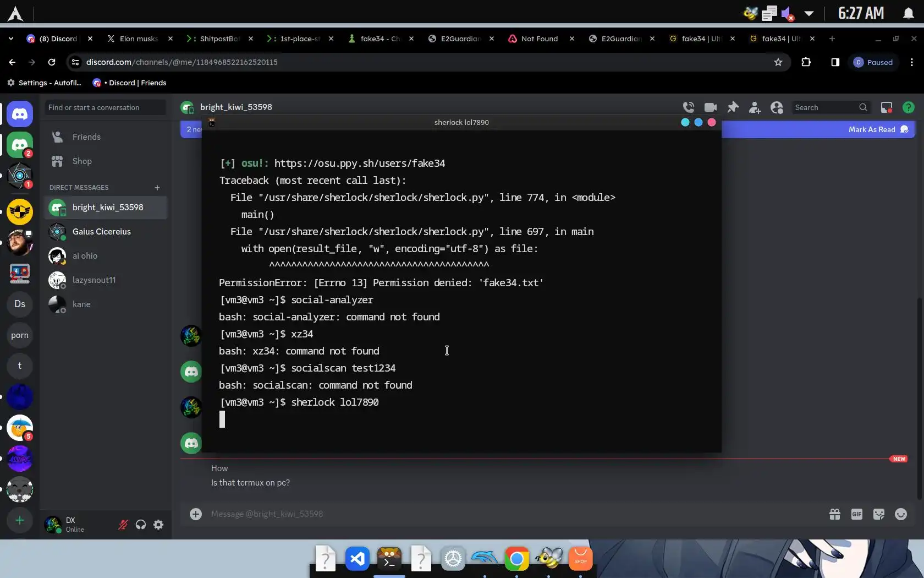Select ai ohio direct message
924x578 pixels.
[106, 256]
